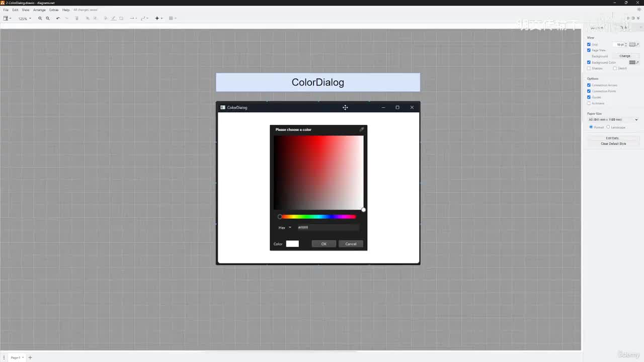Toggle the Connection Points checkbox
The image size is (644, 362).
coord(589,91)
